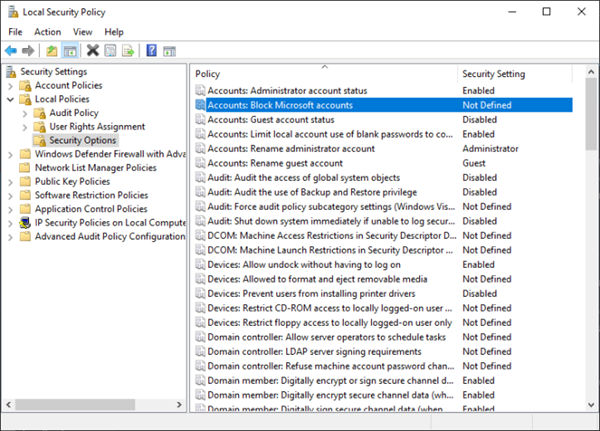The width and height of the screenshot is (600, 431).
Task: Toggle the Show/Hide Console Tree icon
Action: click(x=70, y=50)
